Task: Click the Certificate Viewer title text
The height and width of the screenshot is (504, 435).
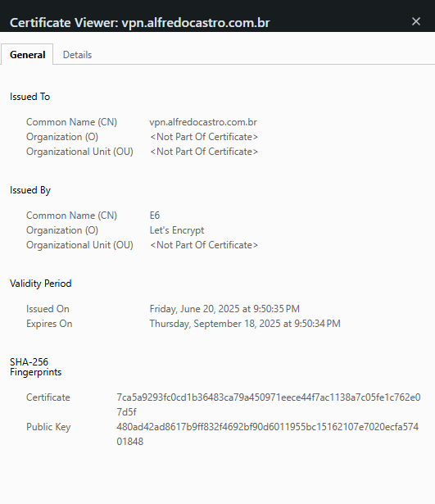Action: (140, 23)
